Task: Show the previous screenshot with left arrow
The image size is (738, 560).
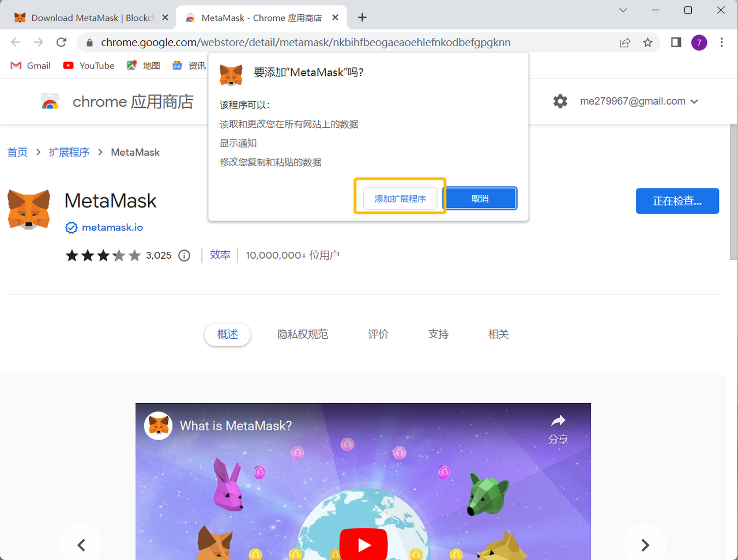Action: [x=81, y=544]
